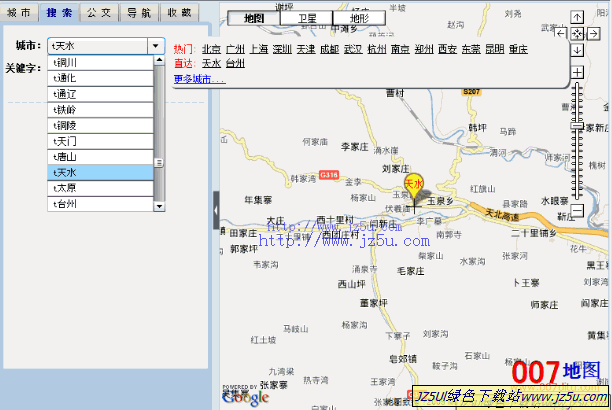Toggle the city combo box dropdown arrow
The image size is (612, 410).
click(156, 46)
